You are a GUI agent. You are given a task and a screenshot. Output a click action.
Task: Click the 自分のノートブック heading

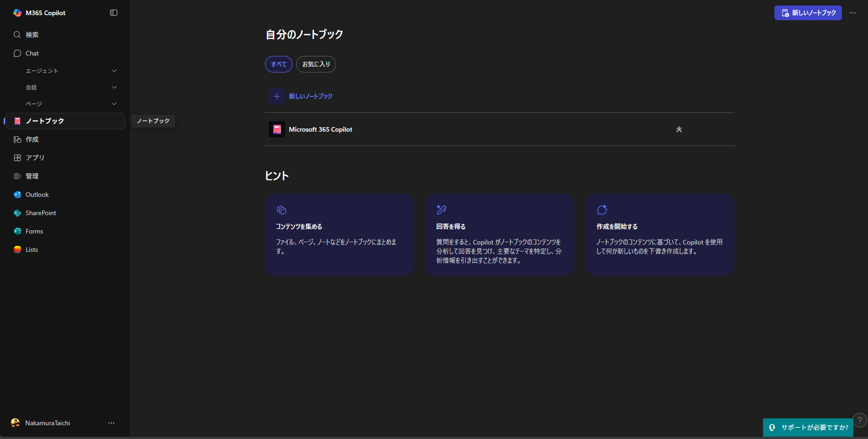(304, 34)
